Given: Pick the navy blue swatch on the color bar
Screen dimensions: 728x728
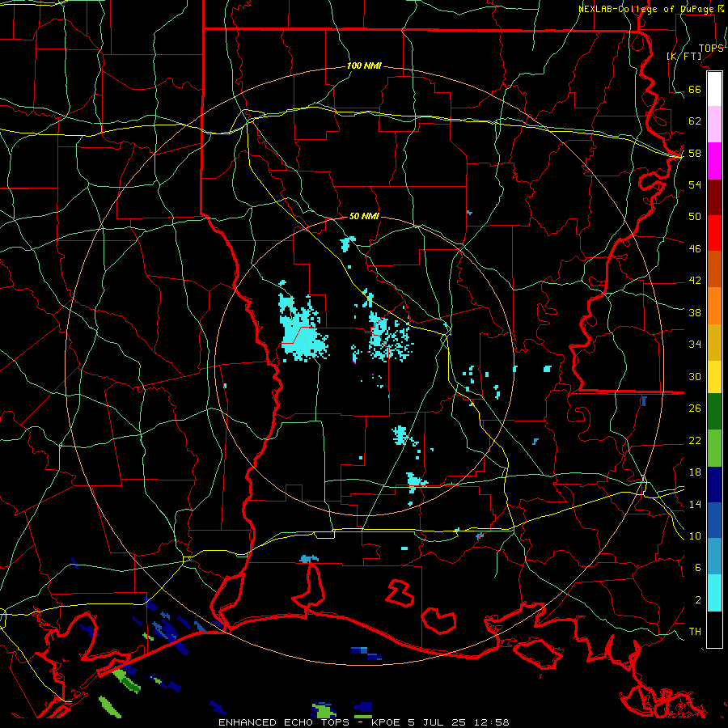Looking at the screenshot, I should tap(714, 485).
